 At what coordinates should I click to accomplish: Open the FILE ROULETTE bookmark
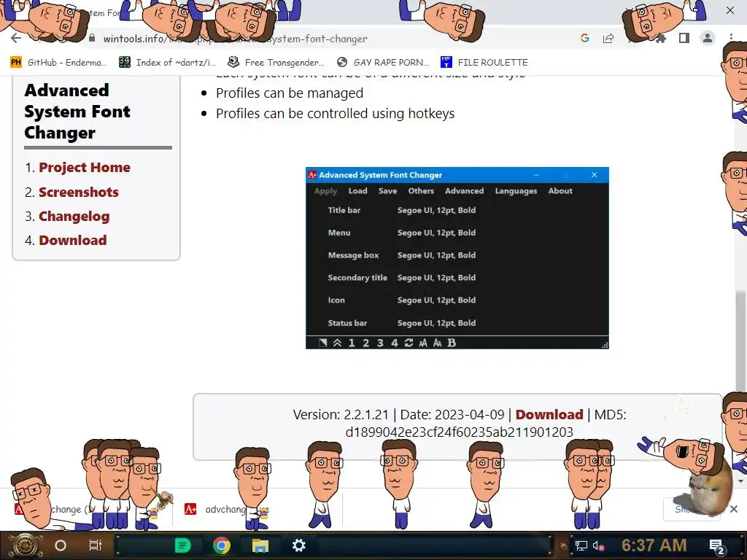(484, 63)
